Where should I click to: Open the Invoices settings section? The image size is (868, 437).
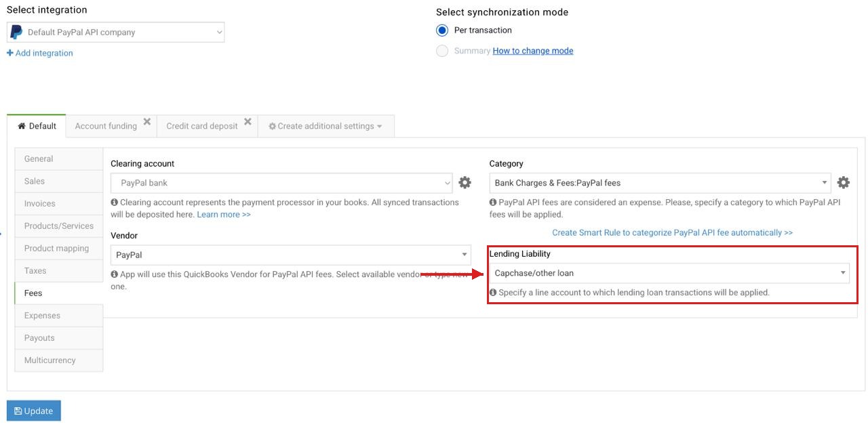pos(59,203)
